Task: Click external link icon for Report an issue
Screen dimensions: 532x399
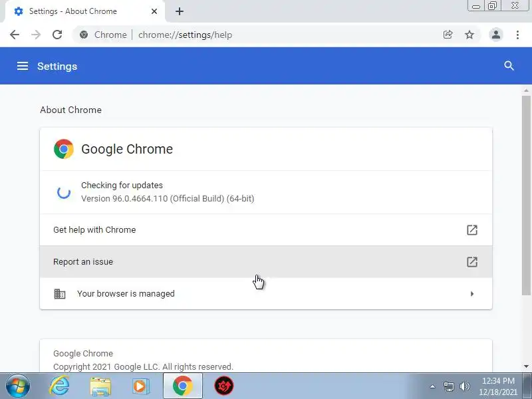Action: [x=472, y=262]
